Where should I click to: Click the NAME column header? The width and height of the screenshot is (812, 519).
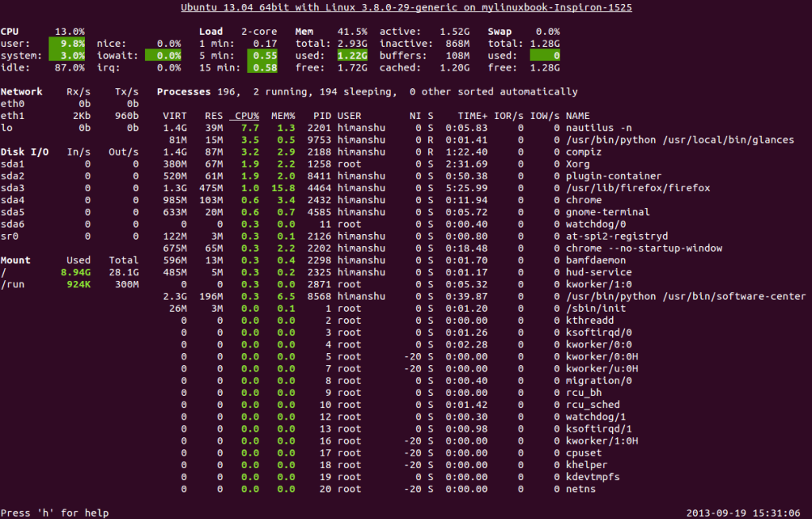point(577,116)
